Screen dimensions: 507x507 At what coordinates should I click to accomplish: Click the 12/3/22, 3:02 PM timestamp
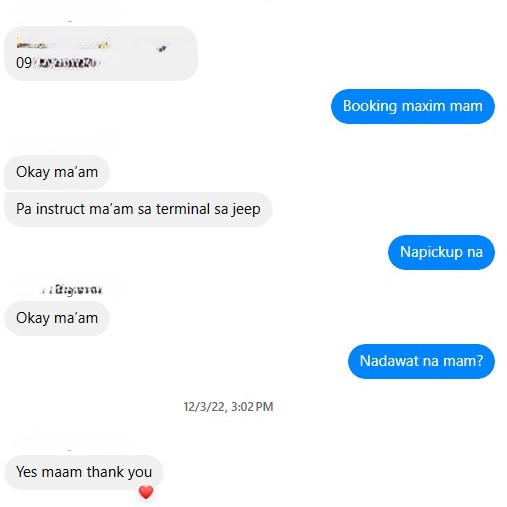pos(228,407)
